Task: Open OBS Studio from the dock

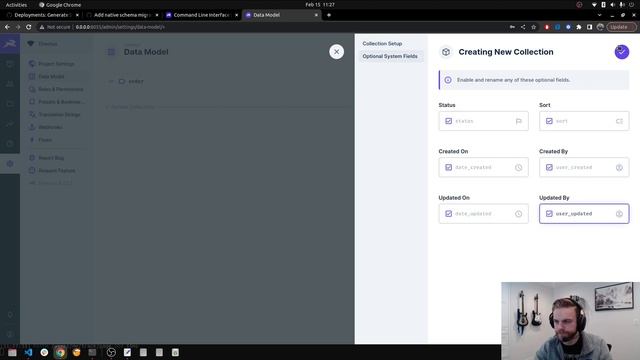Action: coord(111,352)
